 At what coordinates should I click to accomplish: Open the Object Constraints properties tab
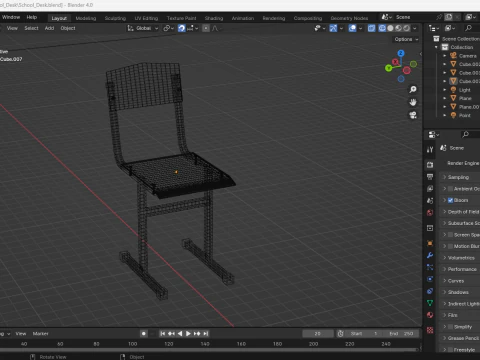430,291
